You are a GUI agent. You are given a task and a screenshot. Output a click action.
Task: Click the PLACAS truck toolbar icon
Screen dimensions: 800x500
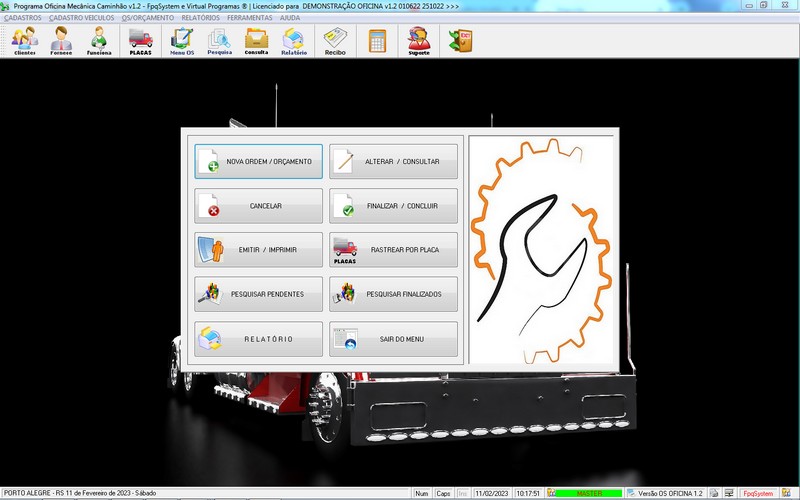tap(140, 41)
